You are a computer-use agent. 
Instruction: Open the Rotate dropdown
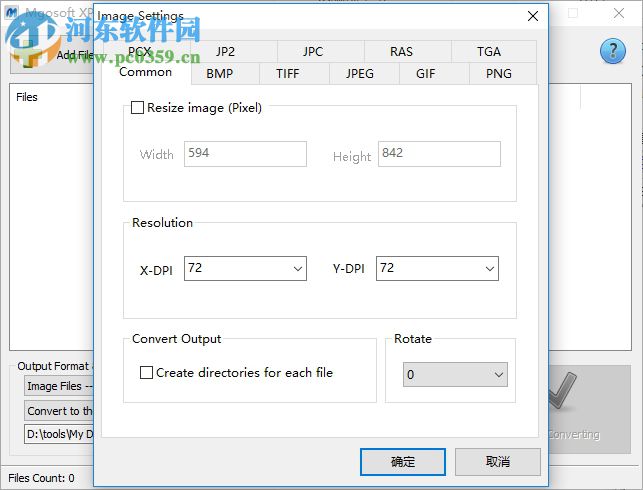[x=455, y=374]
